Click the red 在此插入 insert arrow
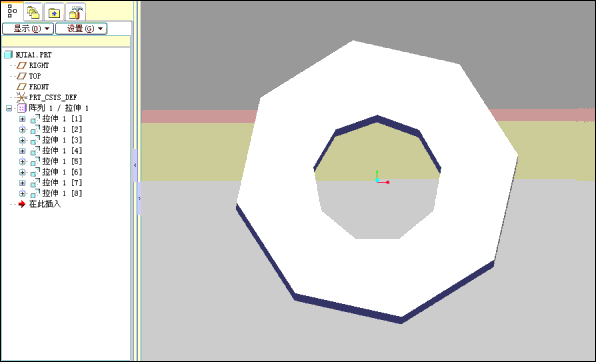 pyautogui.click(x=22, y=204)
